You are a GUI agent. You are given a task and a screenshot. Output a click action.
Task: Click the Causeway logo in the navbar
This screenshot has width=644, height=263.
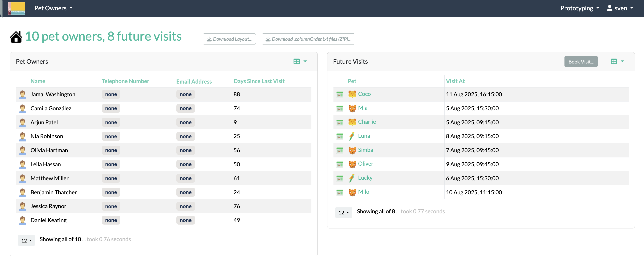(16, 8)
